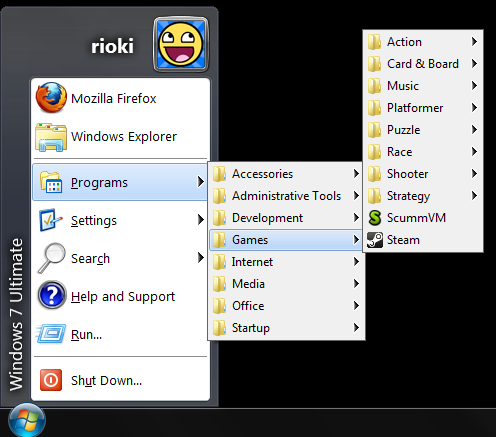Click the Help and Support question mark icon
This screenshot has width=496, height=437.
[x=52, y=295]
